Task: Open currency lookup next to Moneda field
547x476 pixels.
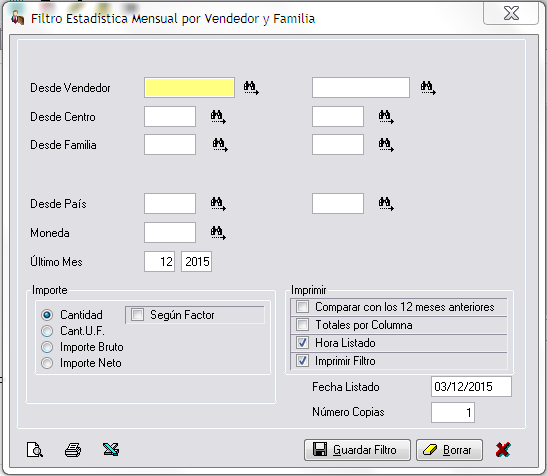Action: click(x=218, y=232)
